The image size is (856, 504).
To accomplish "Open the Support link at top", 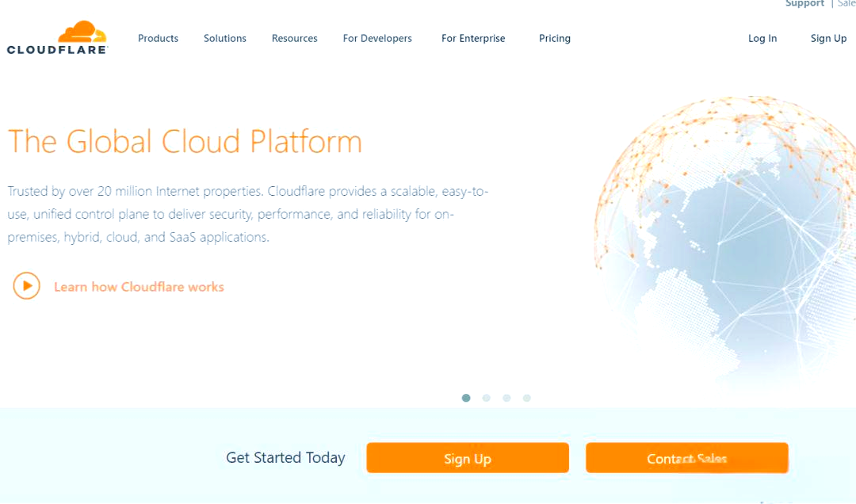I will pyautogui.click(x=804, y=4).
